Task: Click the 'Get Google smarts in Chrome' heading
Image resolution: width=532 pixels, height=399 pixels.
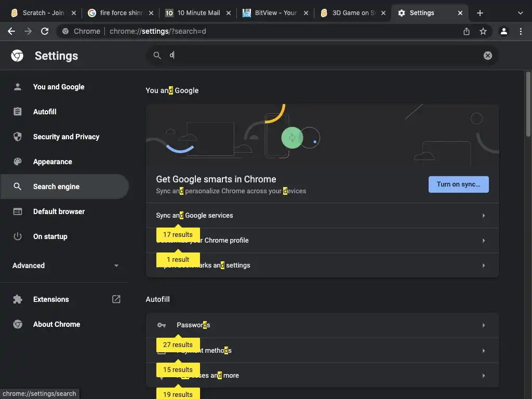Action: pyautogui.click(x=216, y=179)
